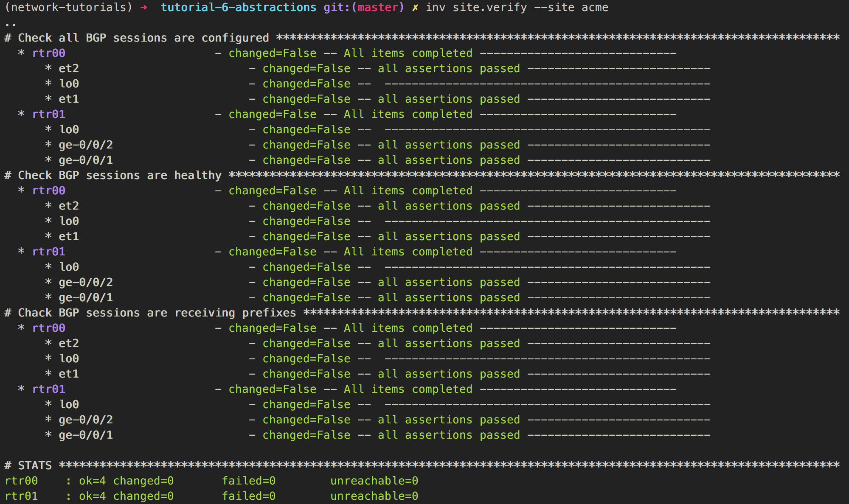849x504 pixels.
Task: Click rtr01 under the healthy check
Action: pos(49,252)
